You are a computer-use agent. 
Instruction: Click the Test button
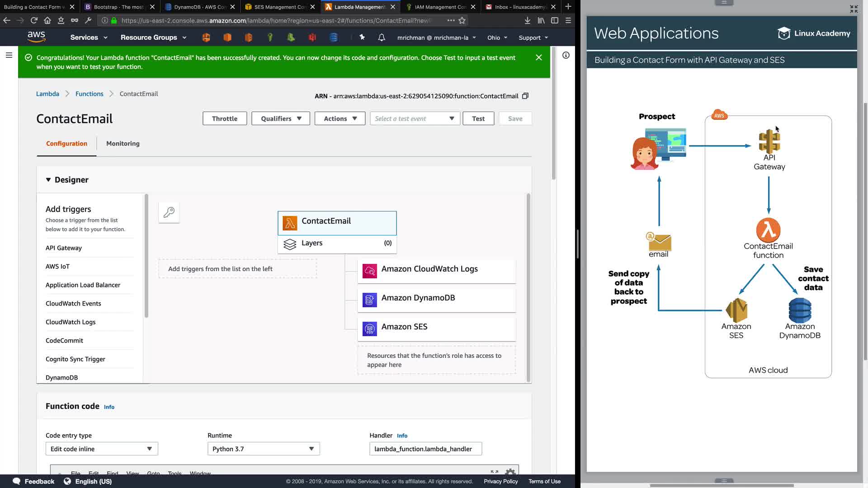click(478, 118)
